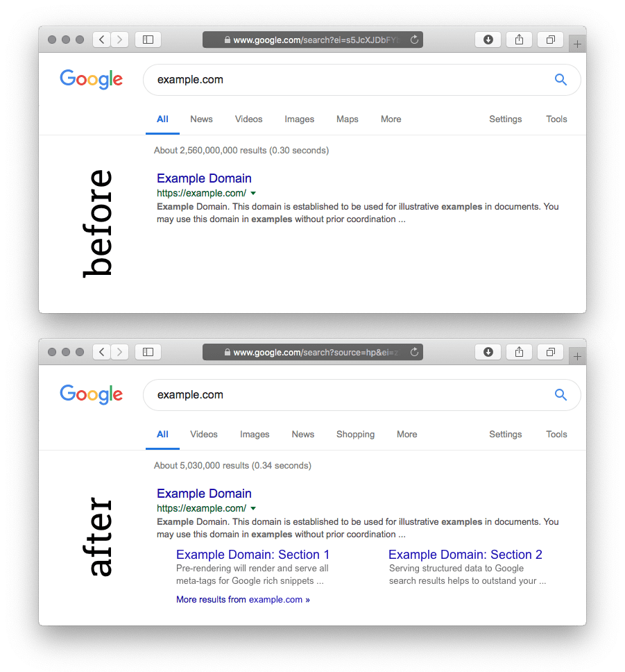
Task: Click the new tab plus icon
Action: pos(577,43)
